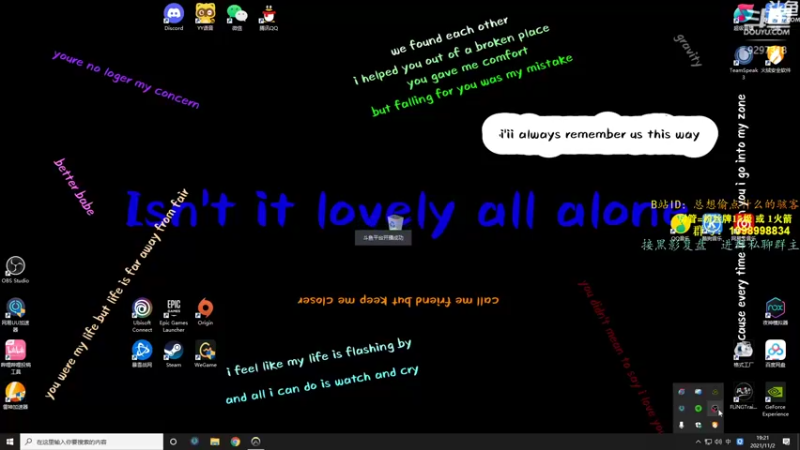The height and width of the screenshot is (450, 800).
Task: Click the olive circle icon in tray overflow
Action: 715,391
